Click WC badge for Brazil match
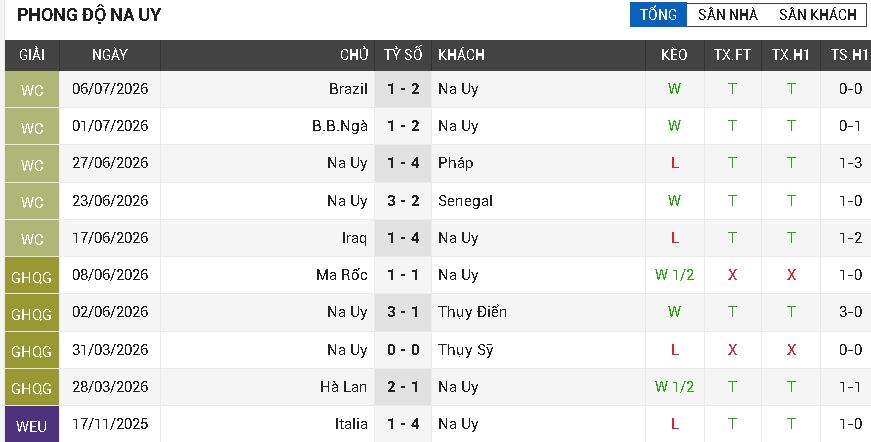The width and height of the screenshot is (871, 442). [x=32, y=89]
